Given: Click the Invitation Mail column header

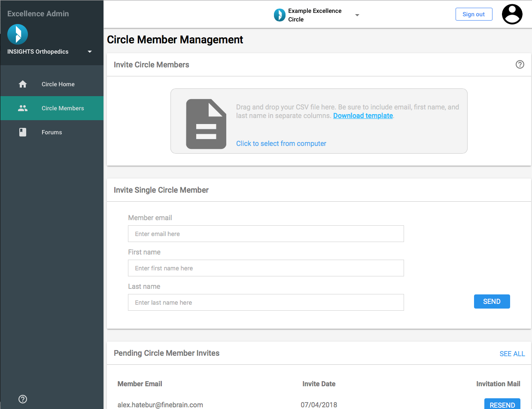Looking at the screenshot, I should (x=498, y=384).
